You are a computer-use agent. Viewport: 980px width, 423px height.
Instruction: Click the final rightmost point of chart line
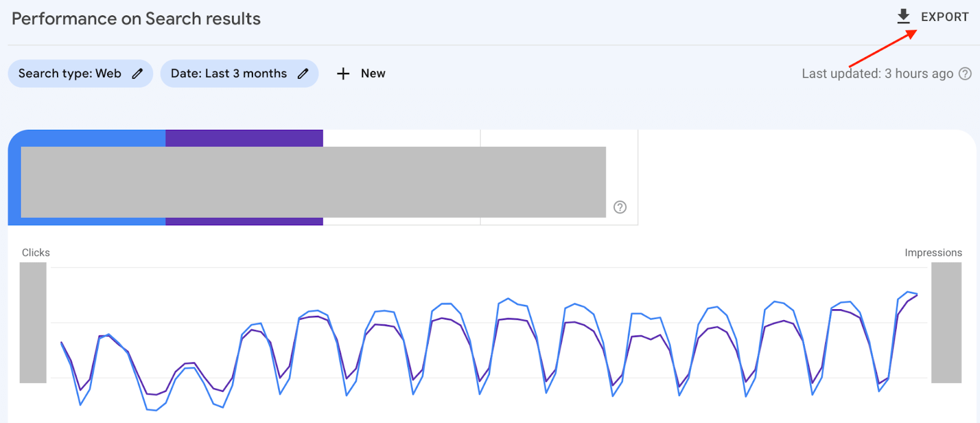coord(917,294)
